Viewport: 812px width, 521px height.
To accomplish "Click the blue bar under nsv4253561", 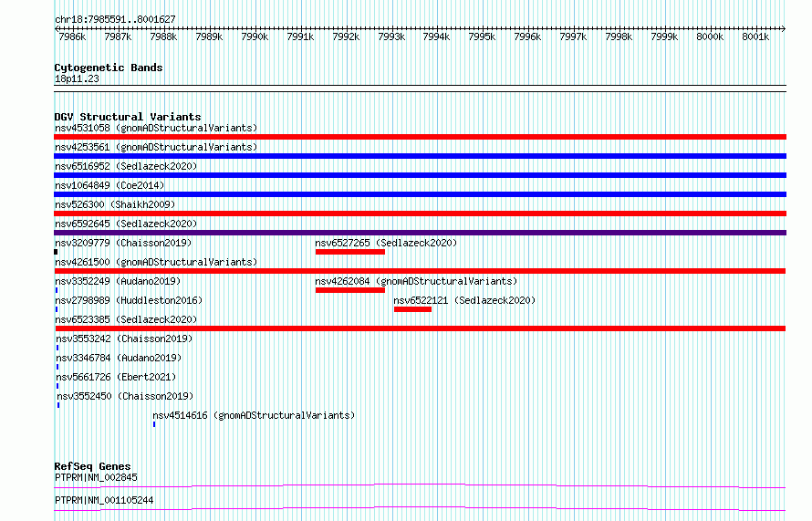I will tap(420, 156).
